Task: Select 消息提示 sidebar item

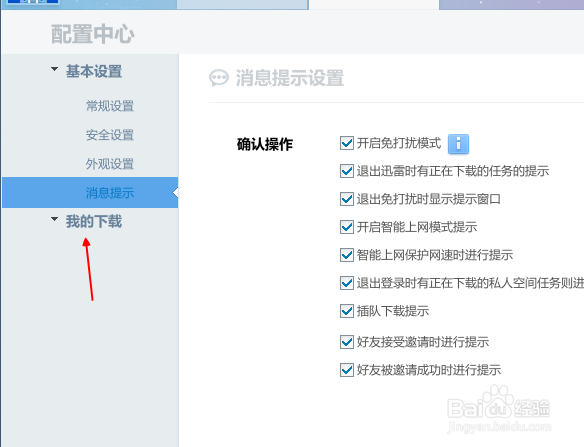Action: pyautogui.click(x=90, y=193)
